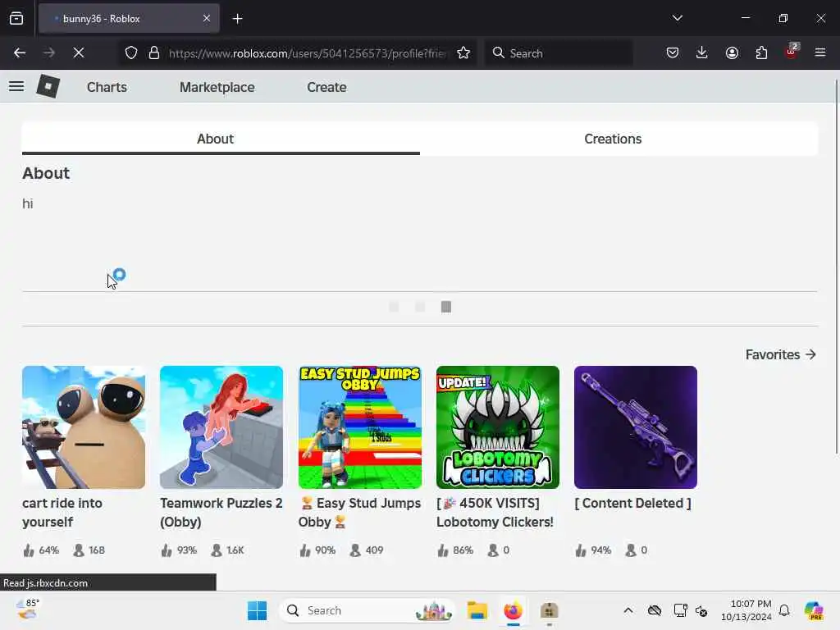
Task: Click the Easy Stud Jumps Obby thumbnail
Action: pyautogui.click(x=359, y=427)
